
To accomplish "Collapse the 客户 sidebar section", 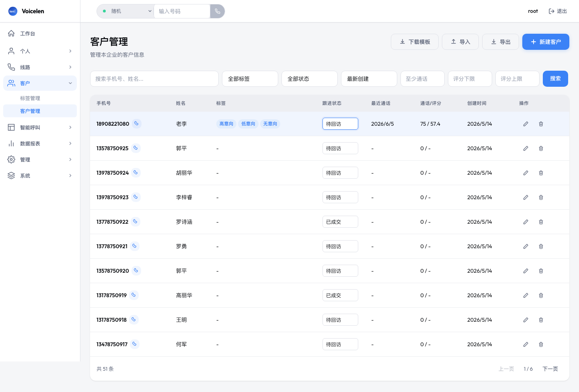I will coord(40,83).
